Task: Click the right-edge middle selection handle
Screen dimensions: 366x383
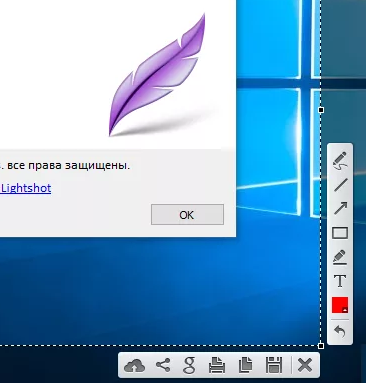Action: tap(321, 110)
